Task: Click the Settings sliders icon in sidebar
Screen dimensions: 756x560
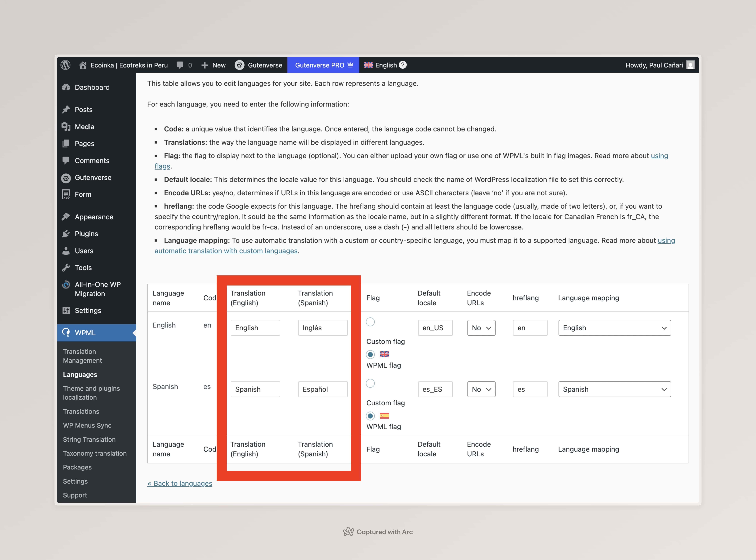Action: [66, 310]
